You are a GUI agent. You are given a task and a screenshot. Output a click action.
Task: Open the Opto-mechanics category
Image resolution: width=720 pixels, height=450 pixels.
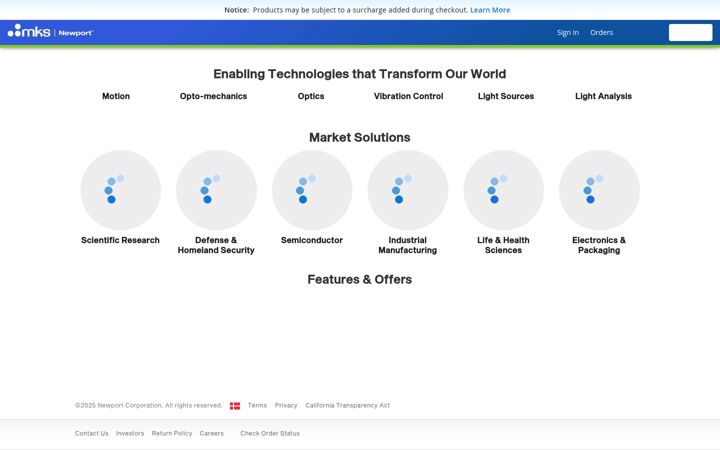click(214, 96)
